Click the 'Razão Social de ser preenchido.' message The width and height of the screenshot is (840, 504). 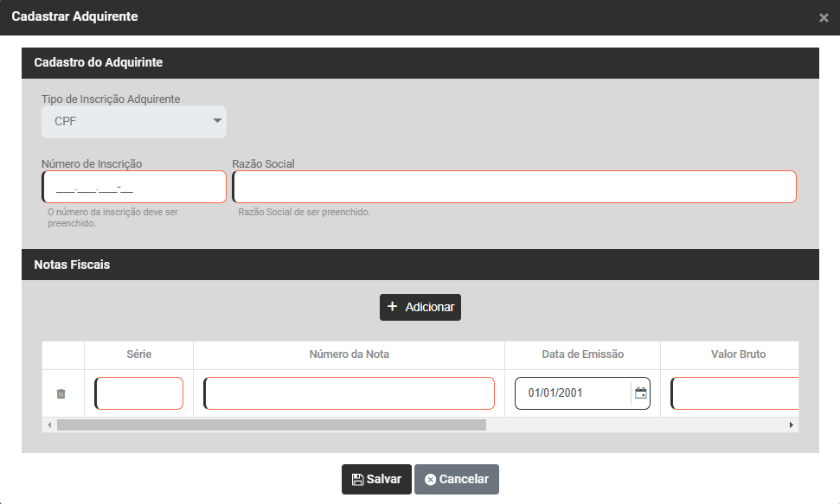[304, 212]
